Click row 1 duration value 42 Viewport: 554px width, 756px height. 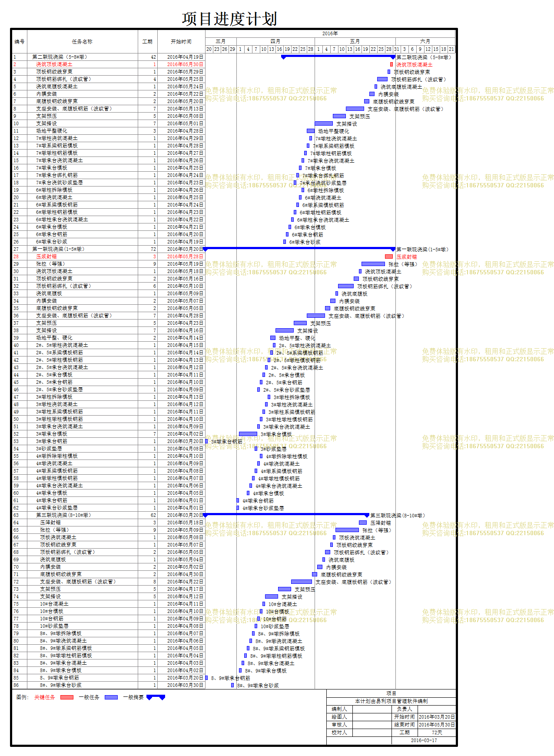pos(153,57)
